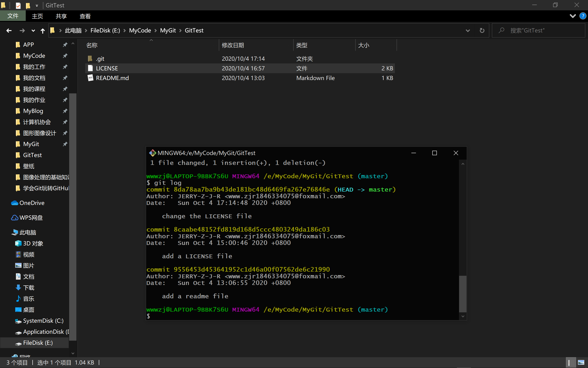Minimize the MINGW64 terminal window
This screenshot has height=368, width=588.
click(x=413, y=153)
